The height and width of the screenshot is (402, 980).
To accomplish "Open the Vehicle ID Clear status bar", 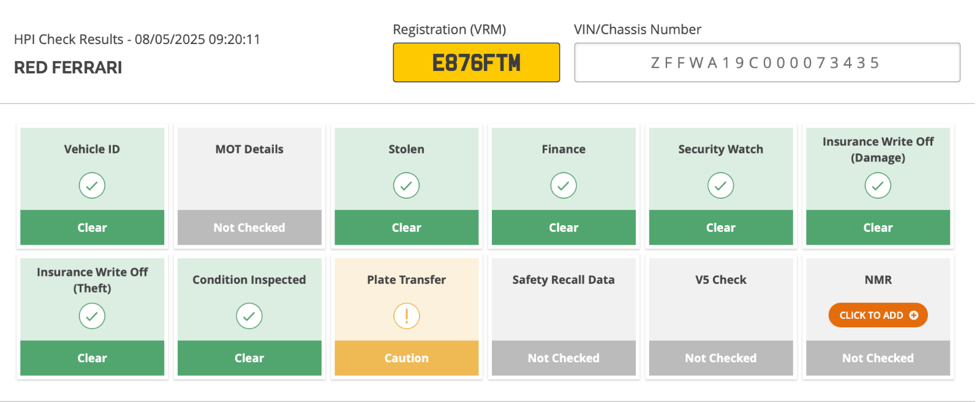I will [x=92, y=228].
